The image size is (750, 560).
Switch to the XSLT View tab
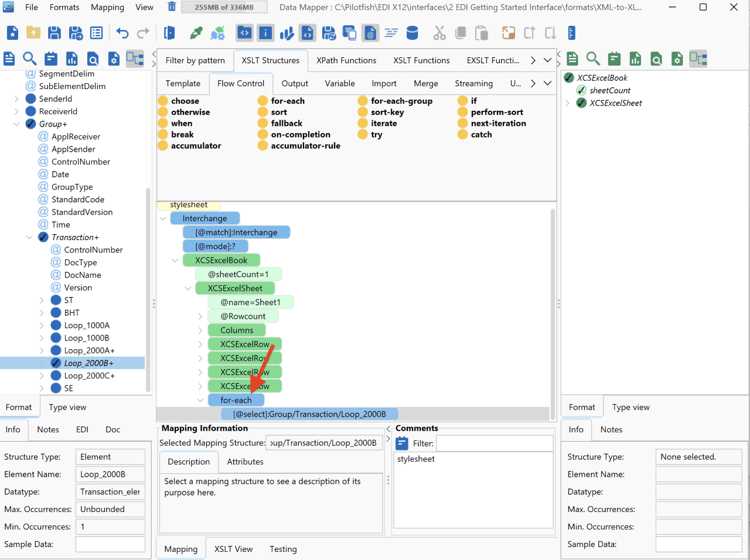pyautogui.click(x=233, y=549)
